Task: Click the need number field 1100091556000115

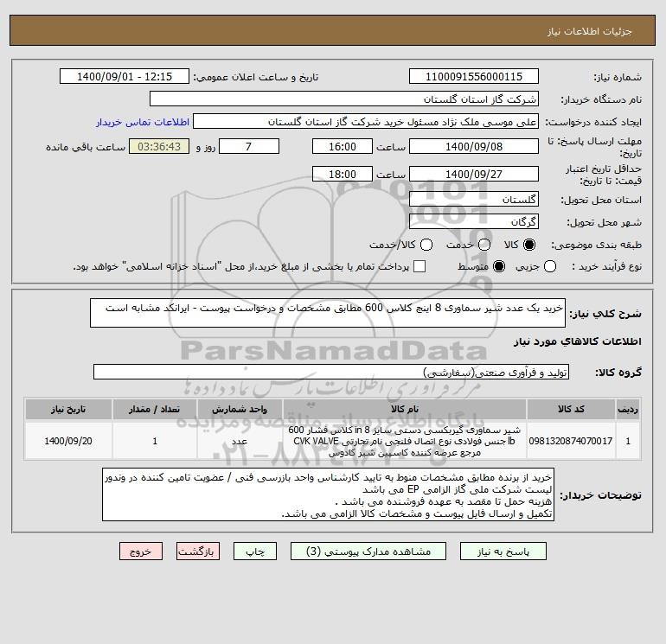Action: [474, 76]
